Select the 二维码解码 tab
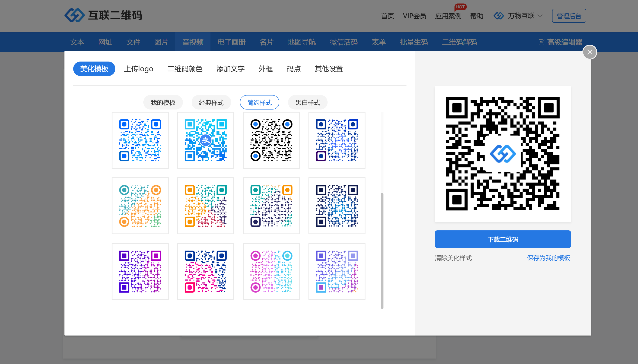638x364 pixels. tap(459, 42)
